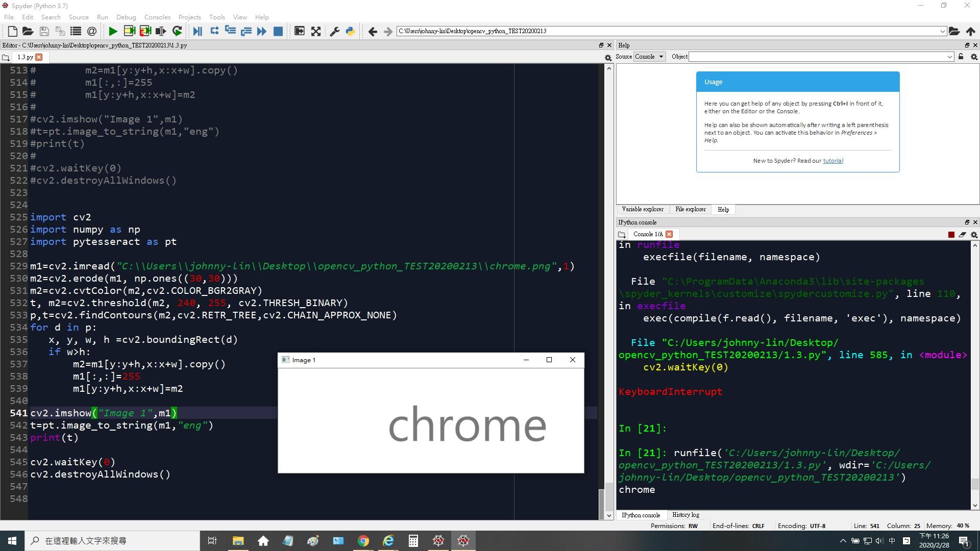The width and height of the screenshot is (980, 551).
Task: Select the IPython console bottom tab
Action: click(641, 515)
